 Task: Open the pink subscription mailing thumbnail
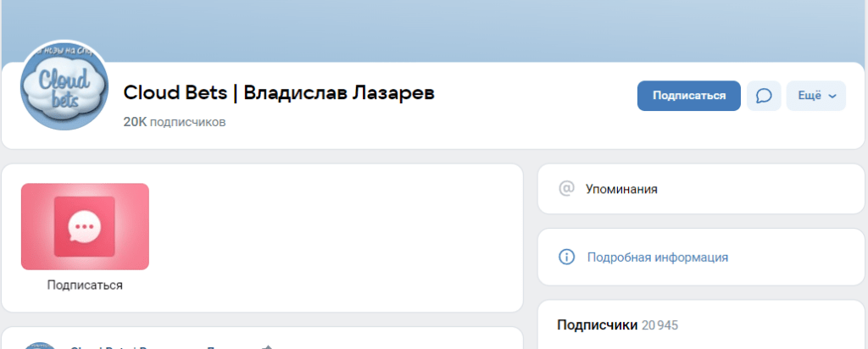coord(85,227)
